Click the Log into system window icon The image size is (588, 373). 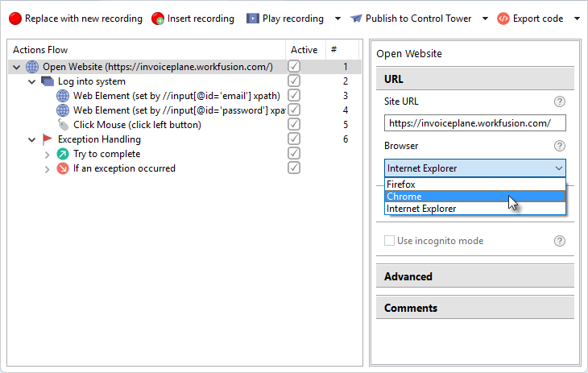point(48,81)
